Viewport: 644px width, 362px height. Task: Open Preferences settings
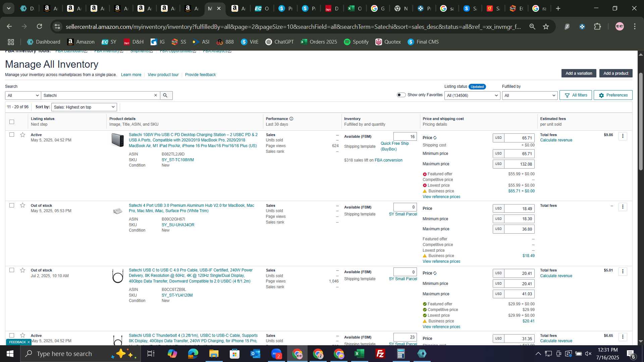(613, 95)
